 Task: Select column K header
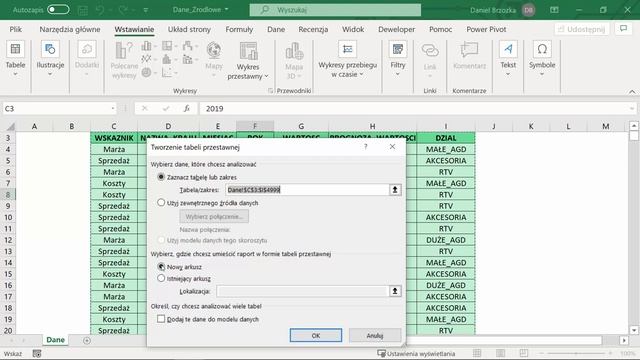point(531,127)
